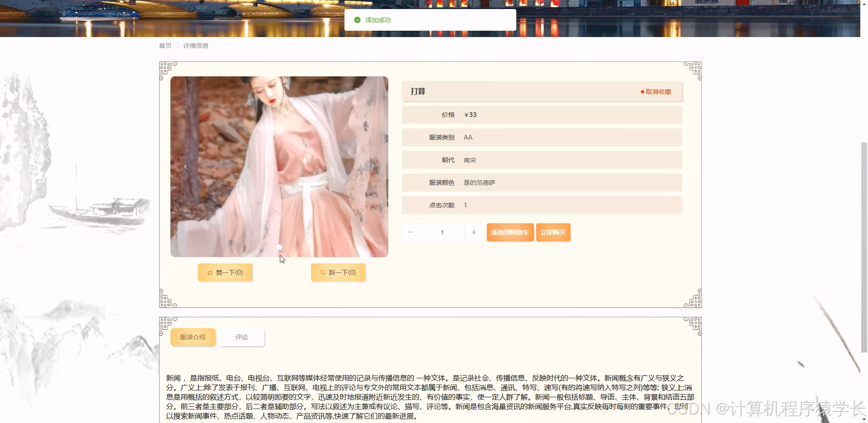Screen dimensions: 868x423
Task: Decrease quantity with the minus button
Action: point(411,232)
